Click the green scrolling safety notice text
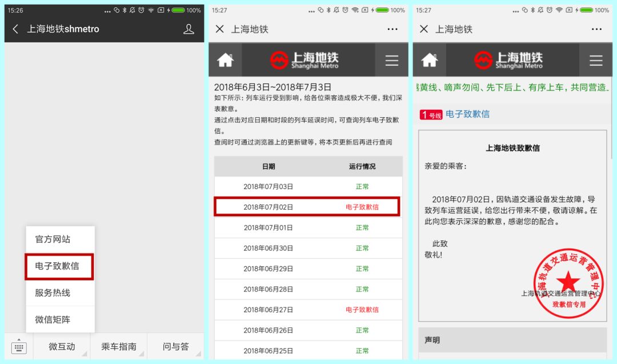Image resolution: width=617 pixels, height=364 pixels. 512,87
